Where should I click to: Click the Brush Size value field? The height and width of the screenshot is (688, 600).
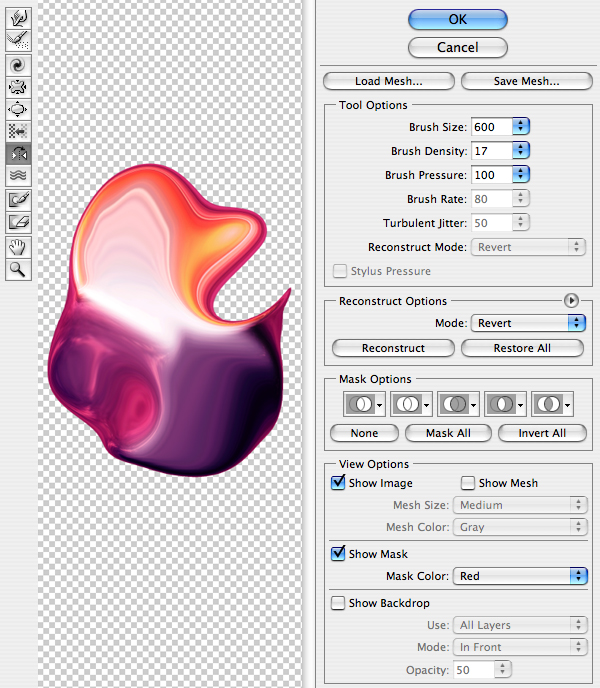point(492,127)
